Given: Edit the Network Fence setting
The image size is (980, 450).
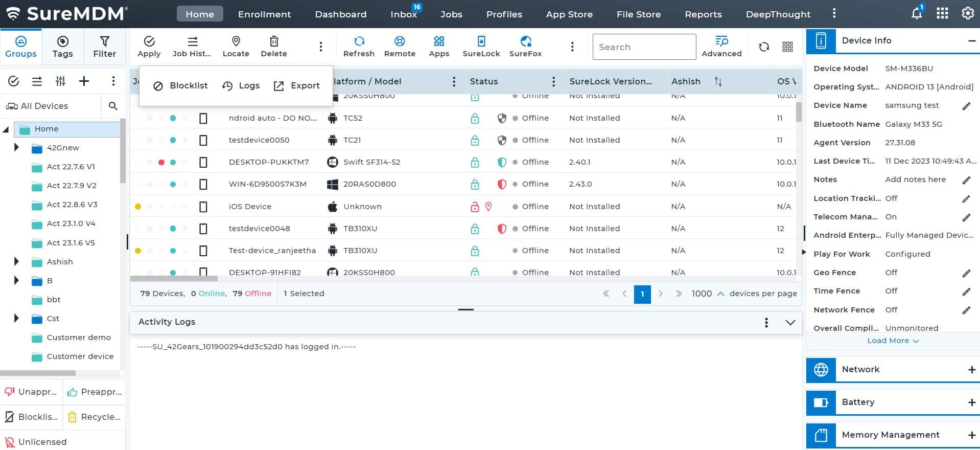Looking at the screenshot, I should pos(966,310).
